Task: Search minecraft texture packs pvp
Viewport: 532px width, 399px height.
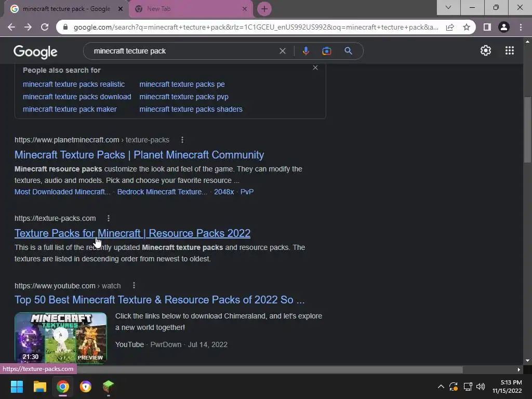Action: tap(184, 97)
